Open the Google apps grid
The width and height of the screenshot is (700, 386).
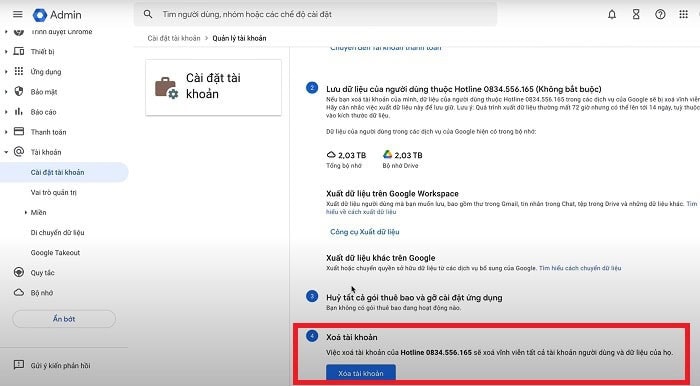tap(683, 14)
